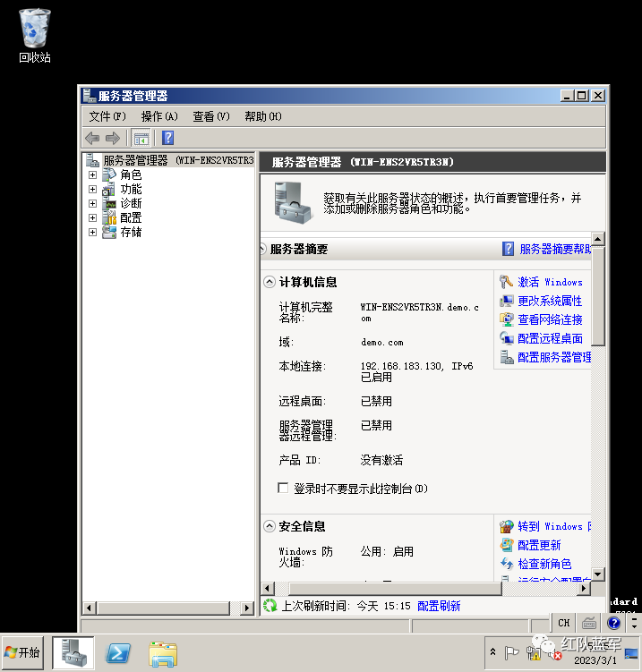This screenshot has width=642, height=672.
Task: Click the 配置远程桌面 link
Action: click(550, 338)
